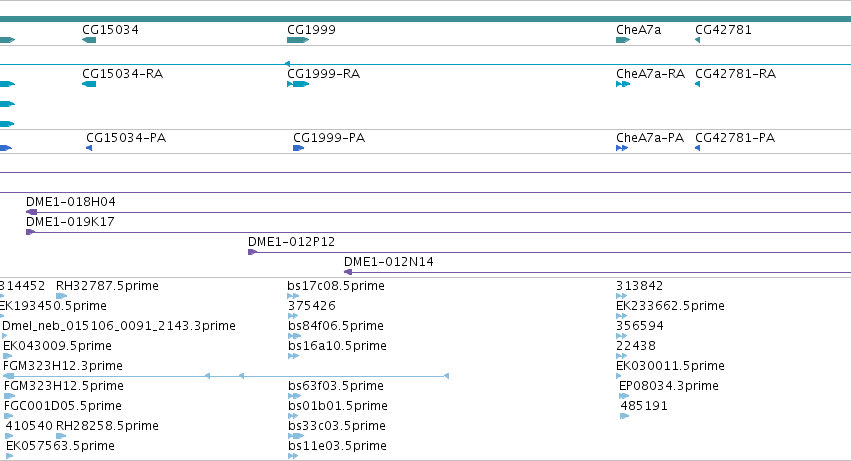The image size is (851, 461).
Task: Click protein CG1999-PA label
Action: (329, 138)
